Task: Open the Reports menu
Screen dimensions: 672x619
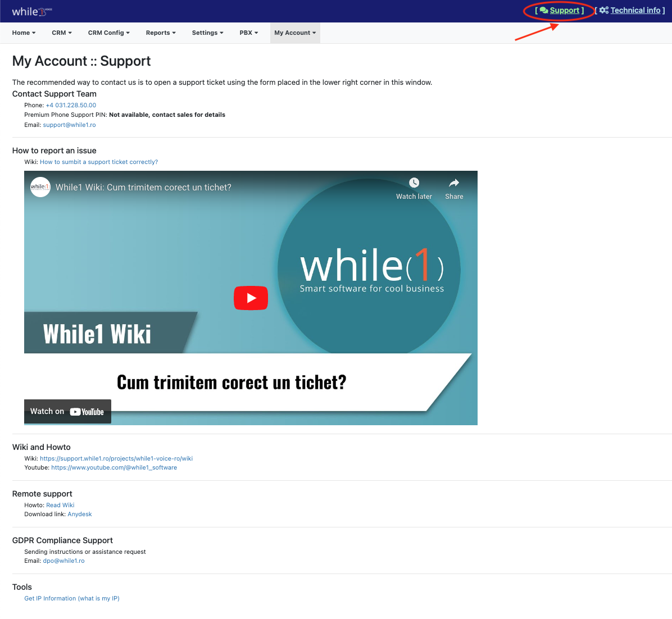Action: [x=161, y=33]
